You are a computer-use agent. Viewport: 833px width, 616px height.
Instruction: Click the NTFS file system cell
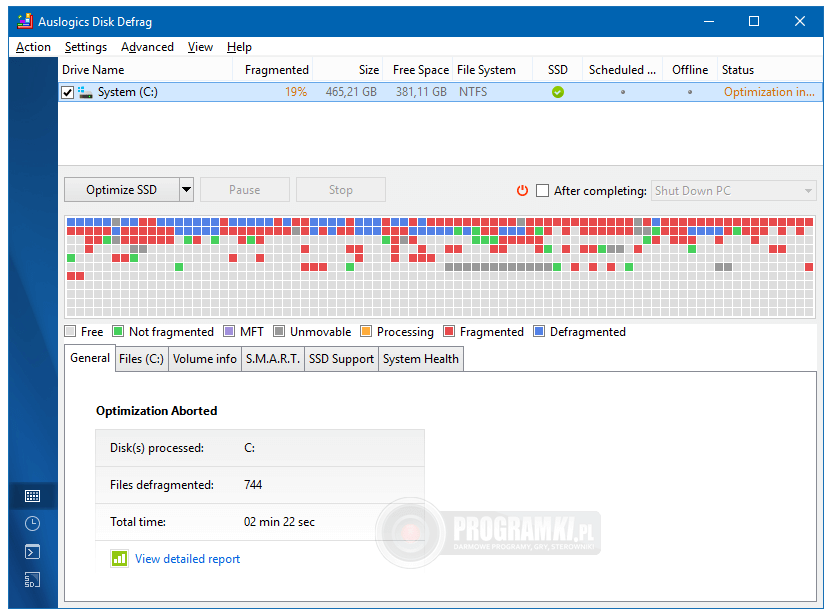(473, 92)
